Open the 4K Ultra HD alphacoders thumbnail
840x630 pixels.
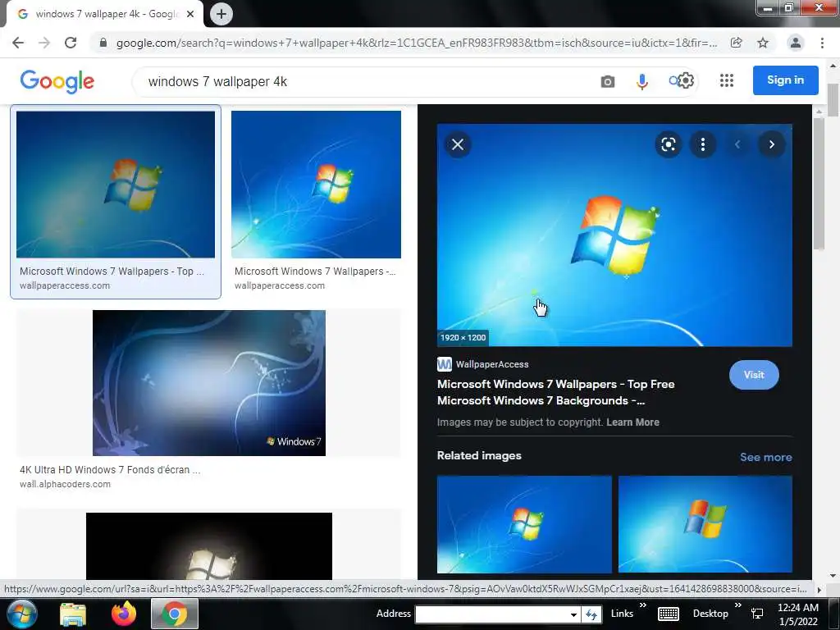click(209, 383)
